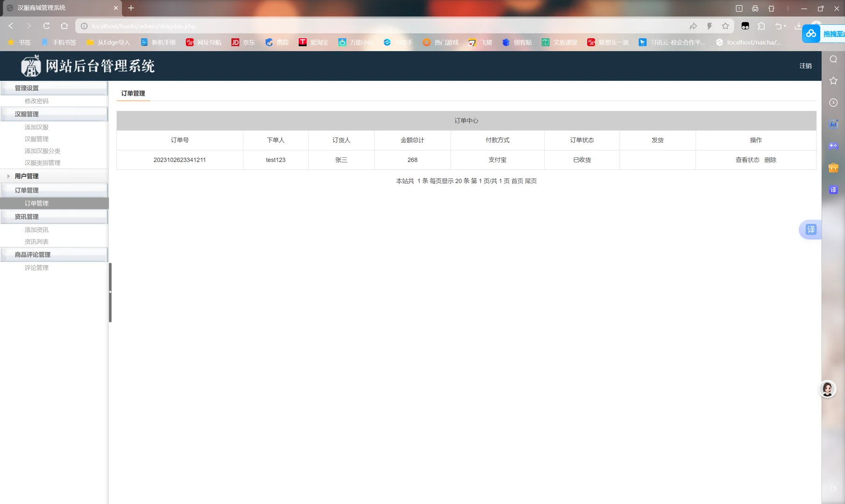845x504 pixels.
Task: Open the tab count icon in title bar
Action: (739, 8)
